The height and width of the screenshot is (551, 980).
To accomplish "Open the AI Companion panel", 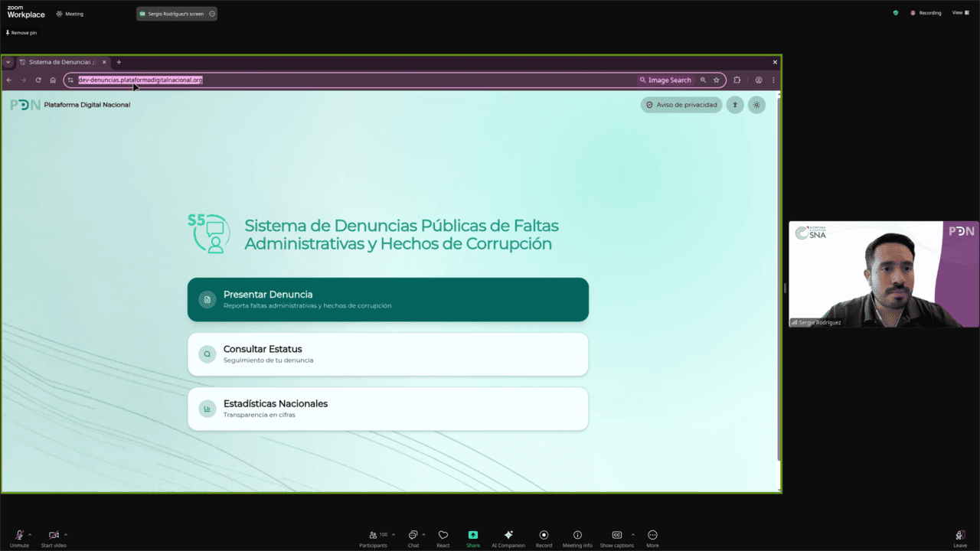I will pyautogui.click(x=508, y=536).
